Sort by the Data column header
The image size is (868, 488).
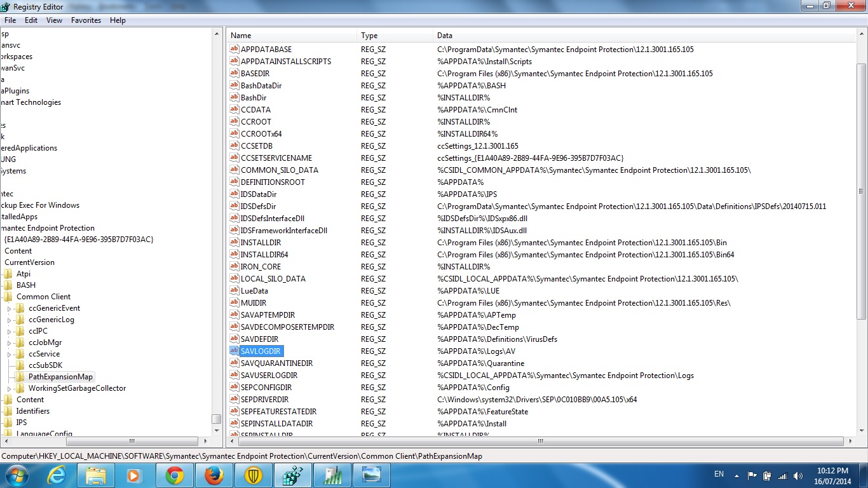644,36
